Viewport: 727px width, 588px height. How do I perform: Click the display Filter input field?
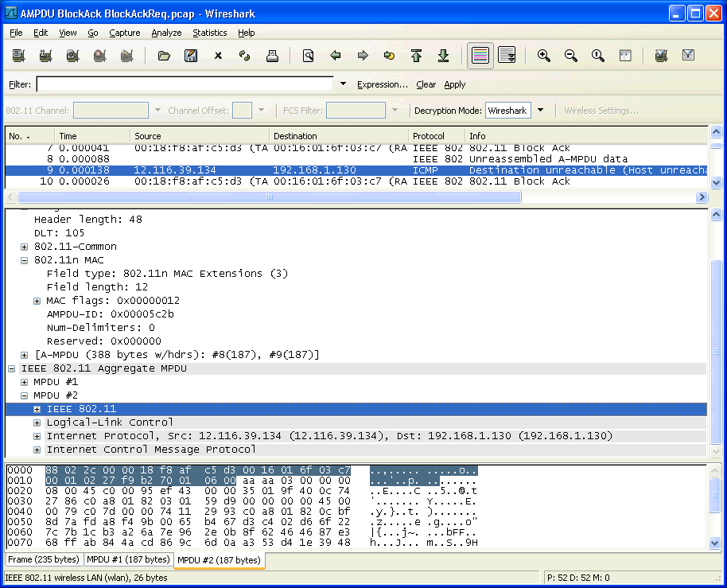(x=185, y=84)
